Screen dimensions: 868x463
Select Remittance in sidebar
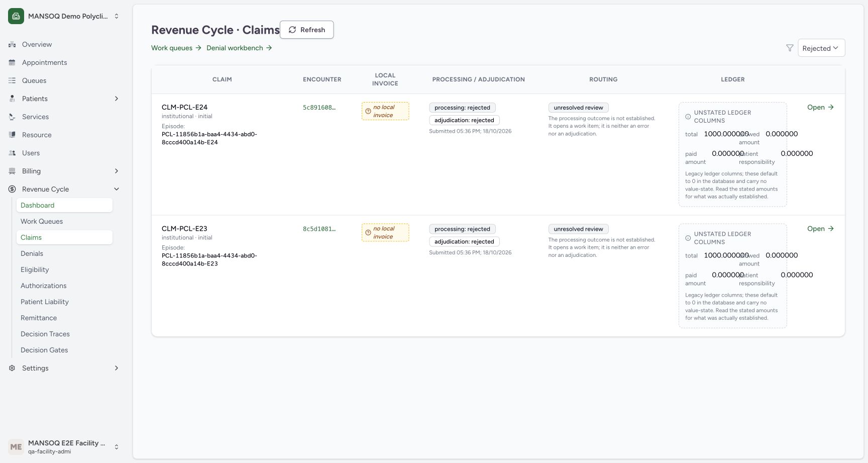coord(64,318)
